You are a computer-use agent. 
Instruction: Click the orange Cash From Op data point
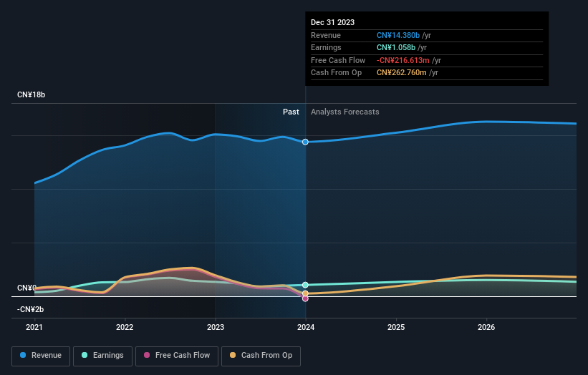[305, 293]
